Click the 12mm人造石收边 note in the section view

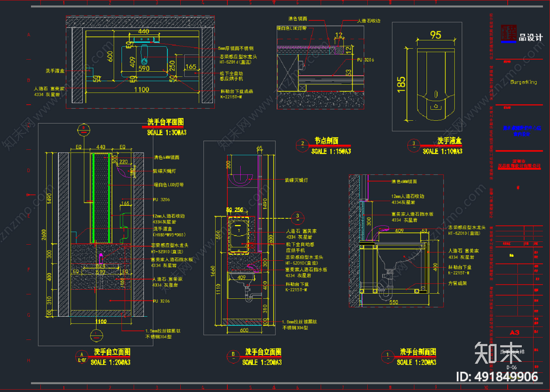(x=408, y=199)
